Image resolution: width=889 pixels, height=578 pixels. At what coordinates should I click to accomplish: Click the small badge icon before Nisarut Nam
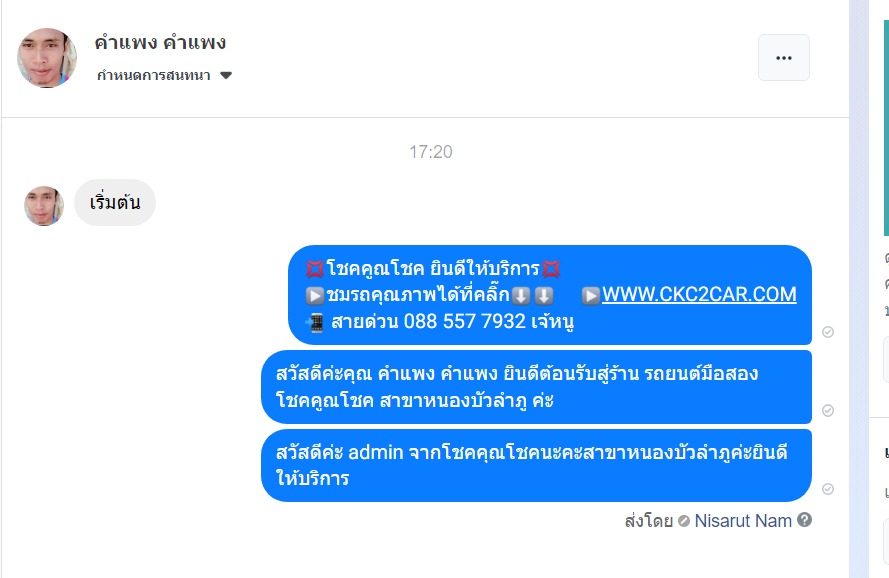click(x=684, y=521)
